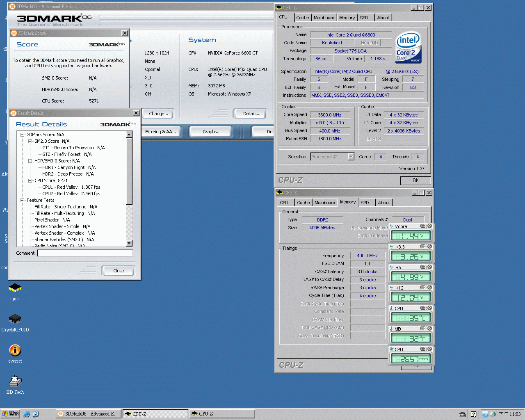Open settings of the +12 gadget
This screenshot has width=525, height=420.
[423, 288]
